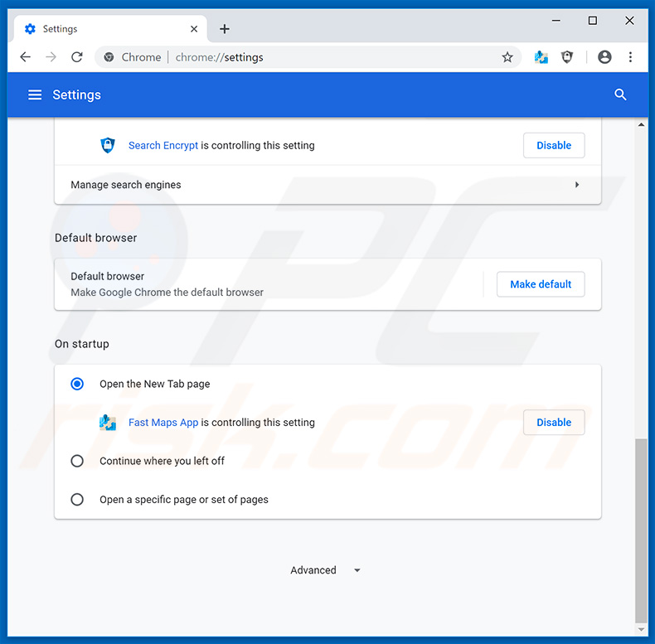Image resolution: width=655 pixels, height=644 pixels.
Task: Expand the Advanced settings section
Action: 326,570
